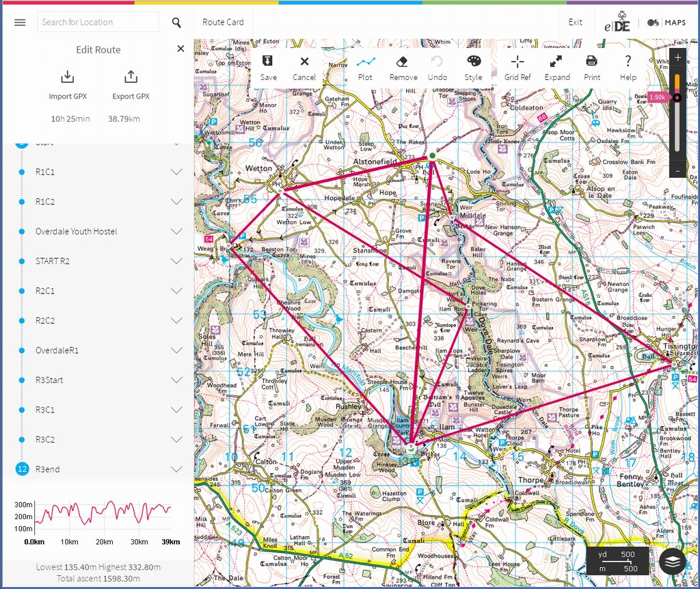Activate the Grid Ref tool
This screenshot has height=589, width=700.
(x=517, y=67)
